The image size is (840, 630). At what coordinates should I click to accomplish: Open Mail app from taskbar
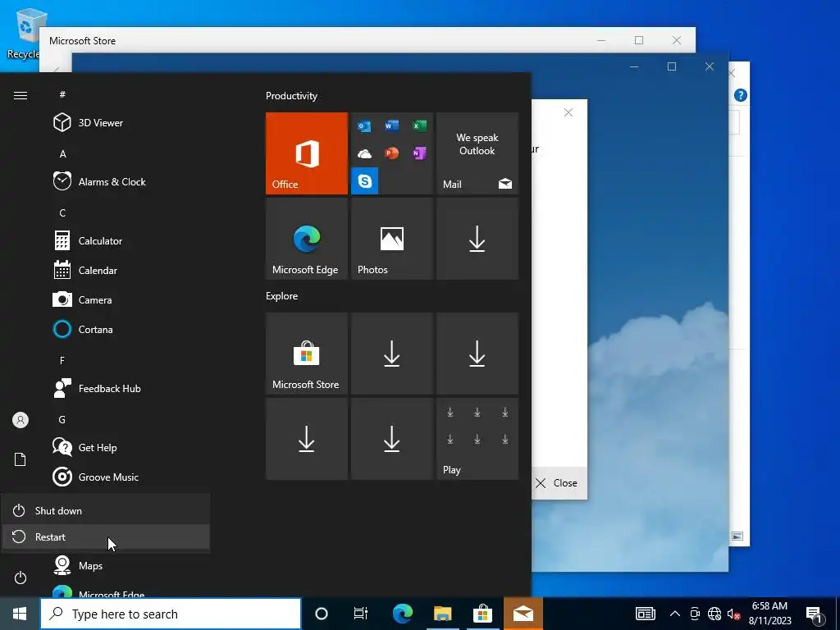(523, 614)
